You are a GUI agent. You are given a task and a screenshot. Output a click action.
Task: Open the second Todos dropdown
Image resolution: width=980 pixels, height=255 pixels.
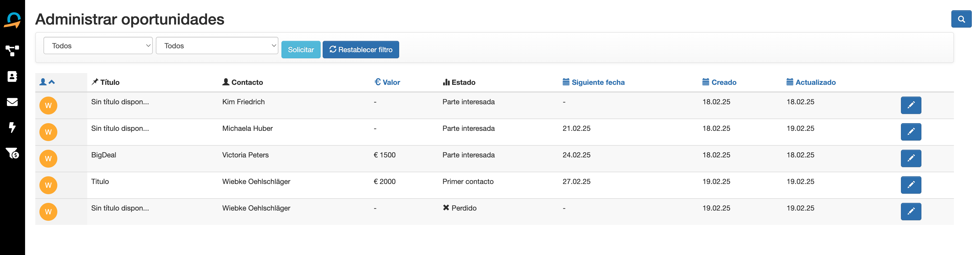click(x=217, y=45)
